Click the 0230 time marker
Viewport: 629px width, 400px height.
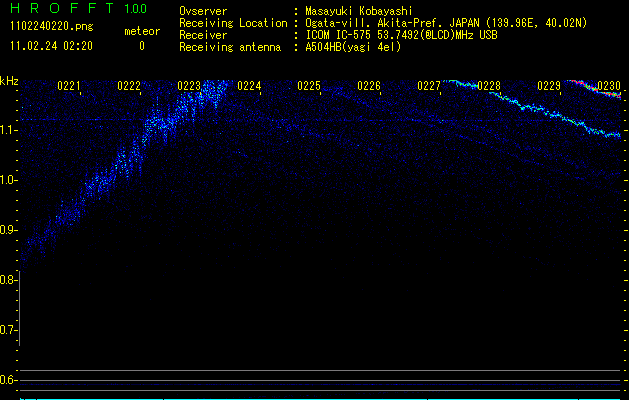pyautogui.click(x=609, y=86)
